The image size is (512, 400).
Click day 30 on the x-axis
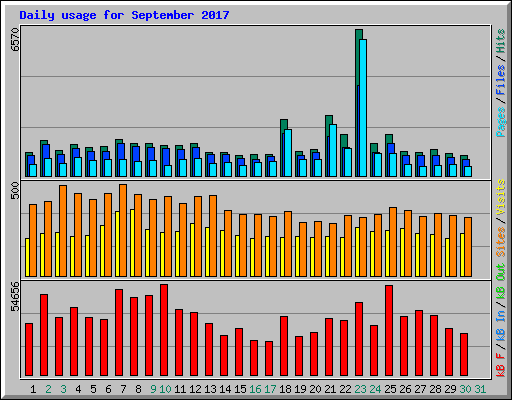pyautogui.click(x=465, y=389)
